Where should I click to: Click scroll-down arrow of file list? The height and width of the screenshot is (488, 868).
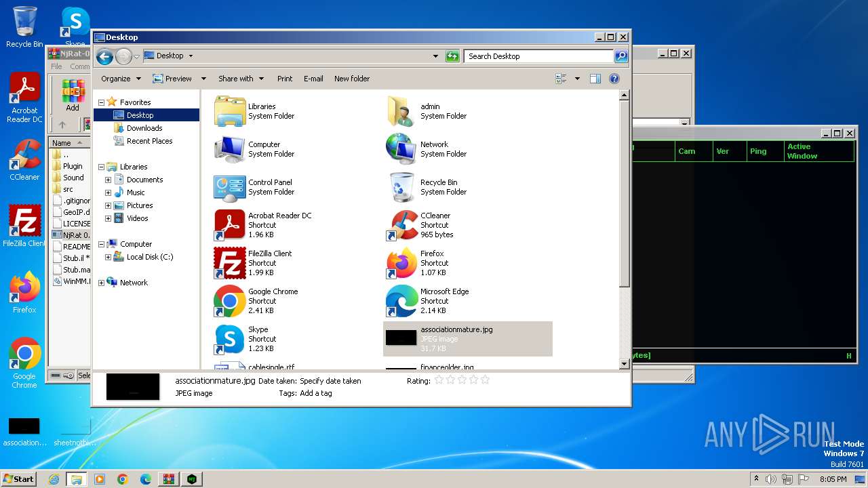(x=625, y=364)
